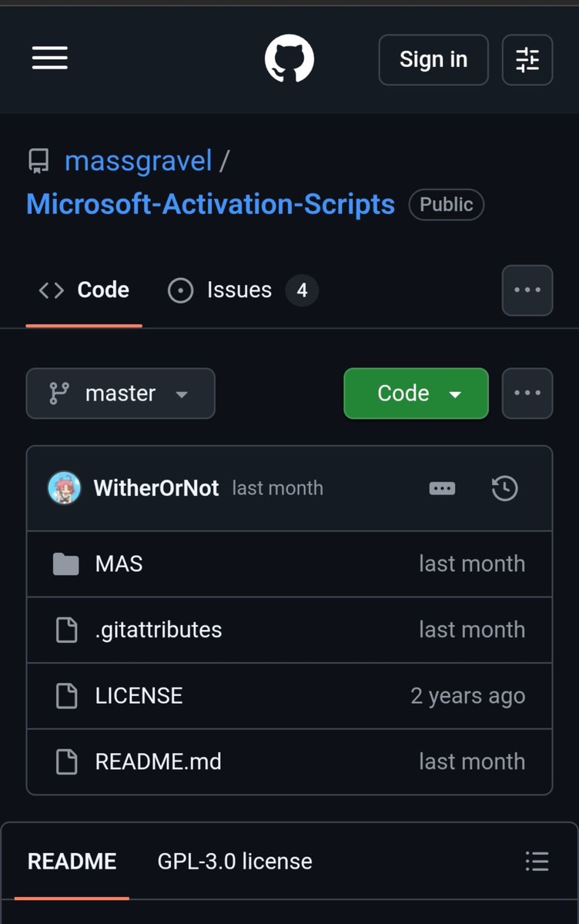Click the MAS folder icon
This screenshot has height=924, width=579.
pos(66,564)
